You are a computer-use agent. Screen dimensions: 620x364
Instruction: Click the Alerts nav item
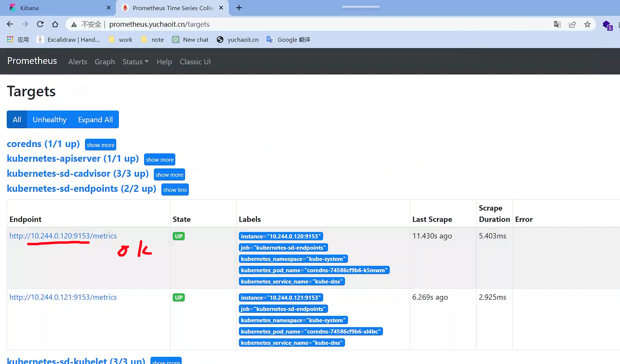coord(77,62)
